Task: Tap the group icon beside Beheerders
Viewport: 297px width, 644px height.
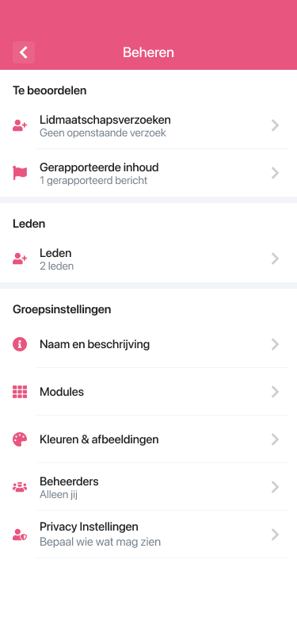Action: point(20,488)
